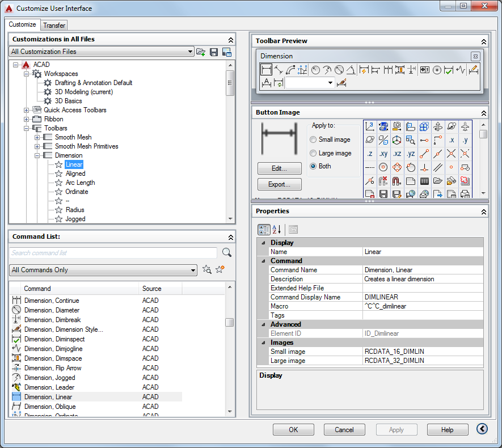Expand the Quick Access Toolbars node
The width and height of the screenshot is (502, 448).
point(26,111)
